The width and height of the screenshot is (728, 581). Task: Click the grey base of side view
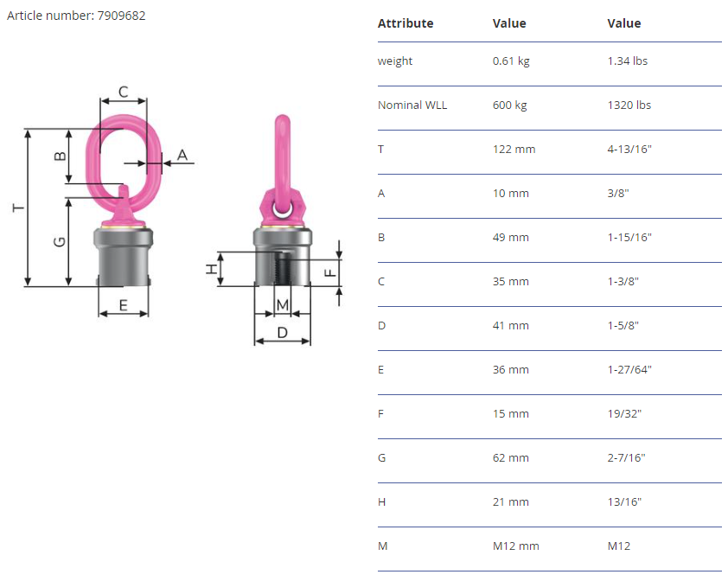coord(282,257)
